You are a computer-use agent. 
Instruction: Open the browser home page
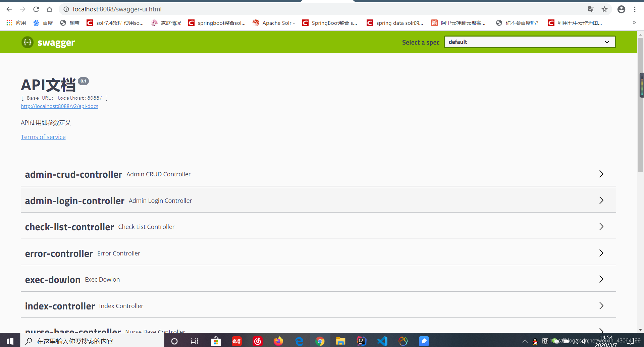coord(49,9)
